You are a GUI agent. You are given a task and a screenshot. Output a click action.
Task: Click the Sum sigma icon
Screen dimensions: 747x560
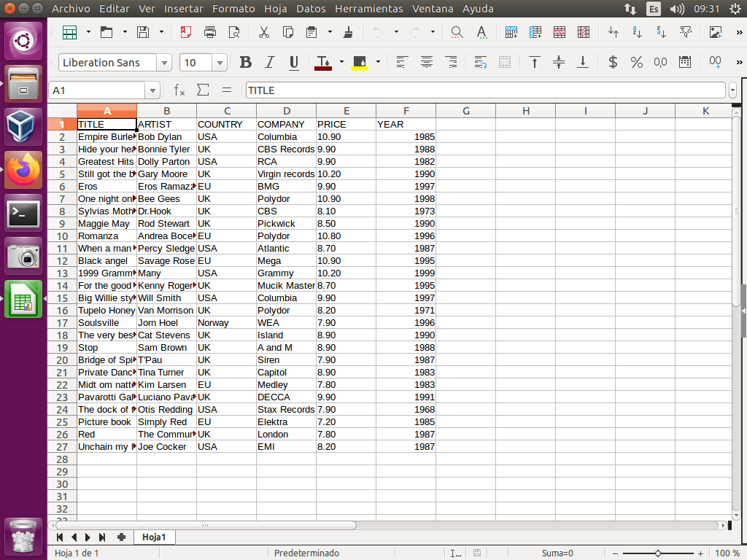[x=203, y=90]
